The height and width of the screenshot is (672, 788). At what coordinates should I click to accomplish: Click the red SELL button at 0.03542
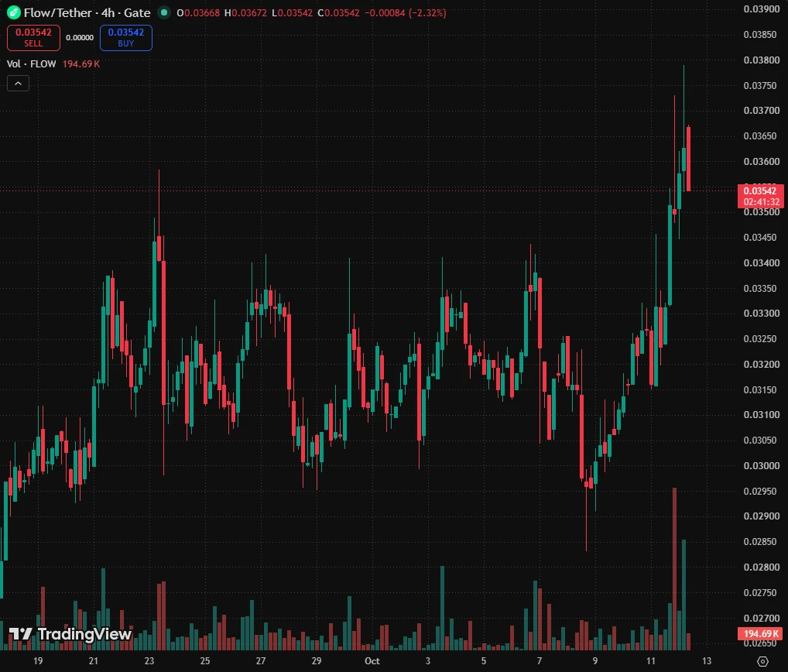(33, 38)
